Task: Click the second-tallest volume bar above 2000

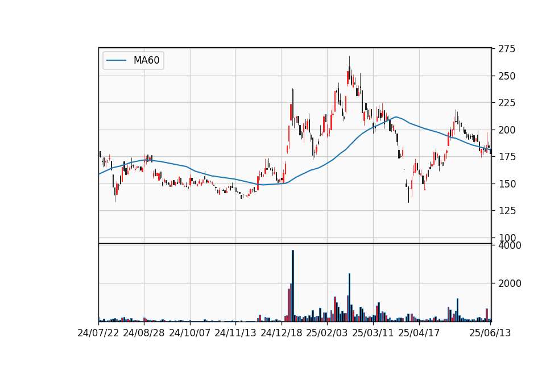Action: coord(349,297)
